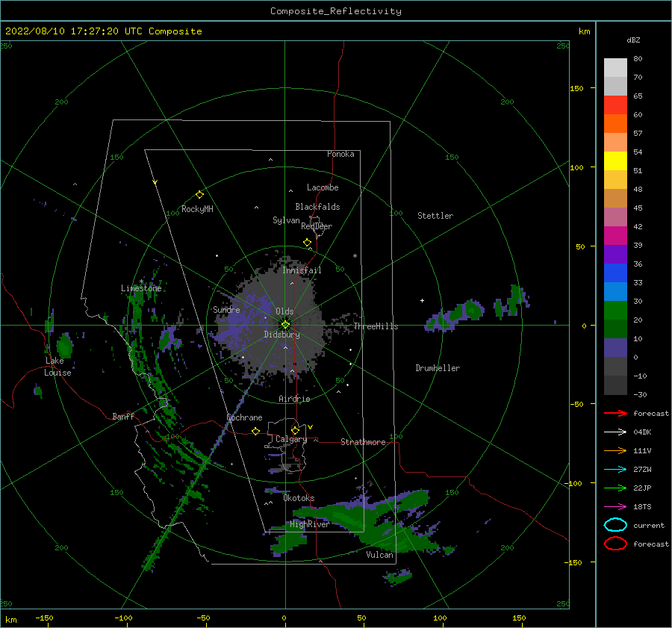Click the Drumheller label
Viewport: 672px width, 628px height.
[438, 368]
